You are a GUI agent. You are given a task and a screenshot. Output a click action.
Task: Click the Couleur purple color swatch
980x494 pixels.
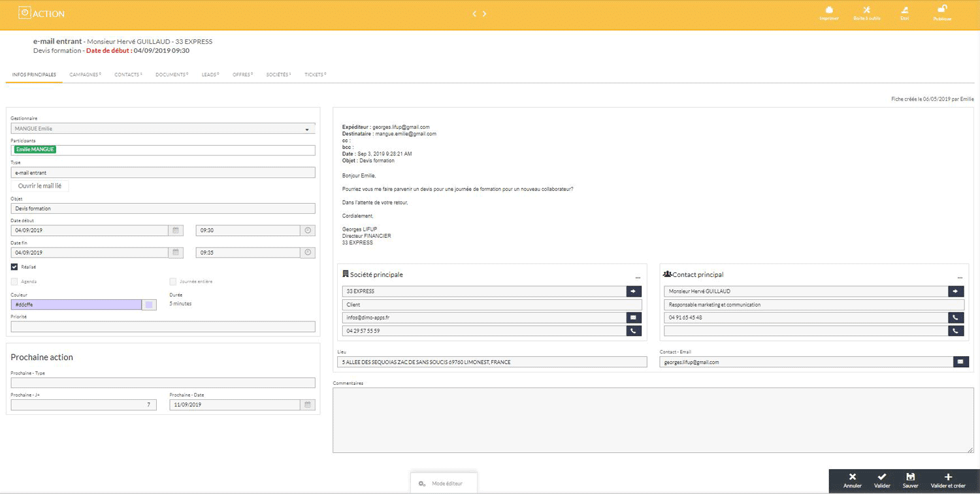coord(149,305)
